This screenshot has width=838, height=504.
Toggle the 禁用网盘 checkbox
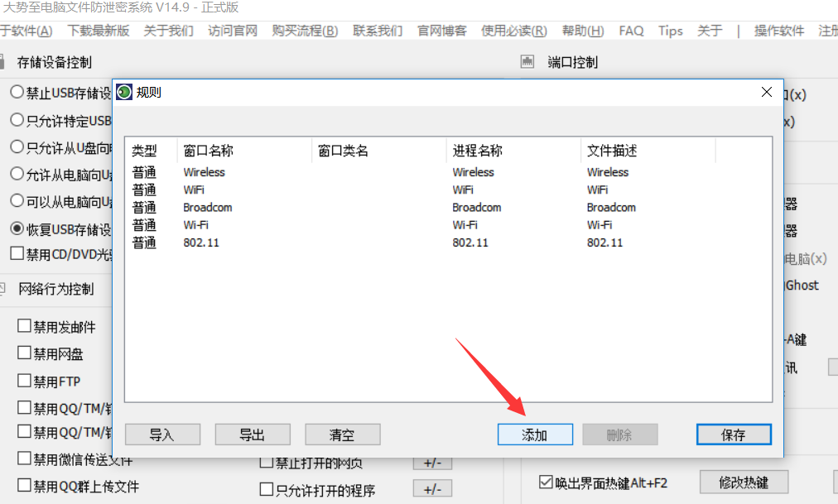tap(24, 353)
